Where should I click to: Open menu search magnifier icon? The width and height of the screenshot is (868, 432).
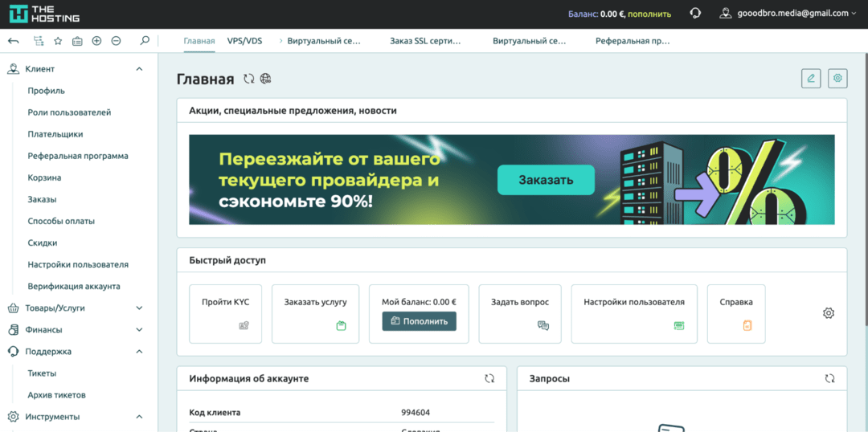[x=145, y=40]
